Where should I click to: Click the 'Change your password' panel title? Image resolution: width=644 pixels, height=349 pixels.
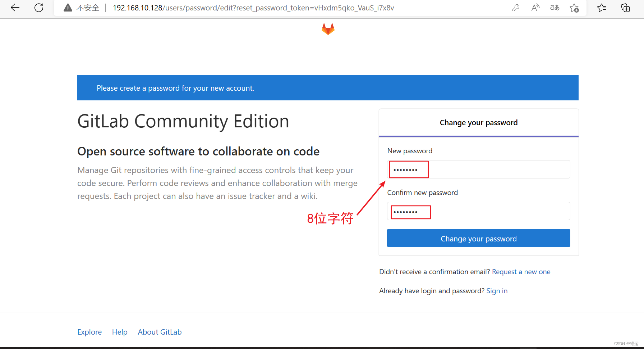(x=479, y=123)
